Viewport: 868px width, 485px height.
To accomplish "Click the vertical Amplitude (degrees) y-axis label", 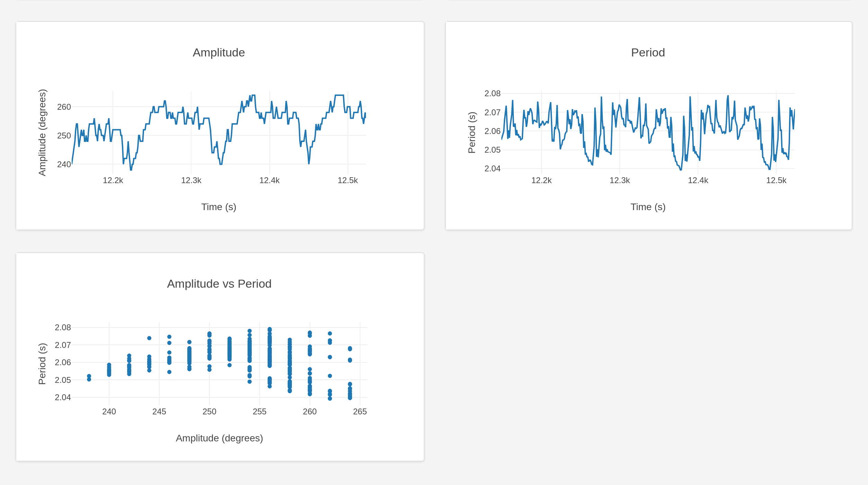I will click(42, 133).
